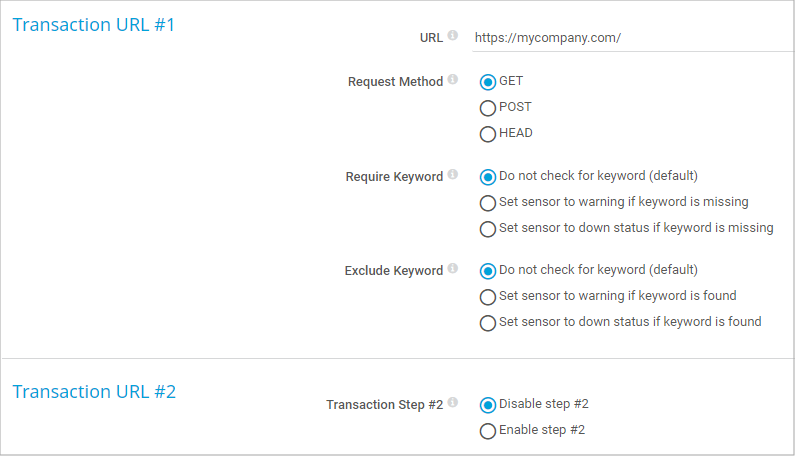Click the Transaction Step #2 help icon
This screenshot has width=795, height=456.
coord(452,403)
